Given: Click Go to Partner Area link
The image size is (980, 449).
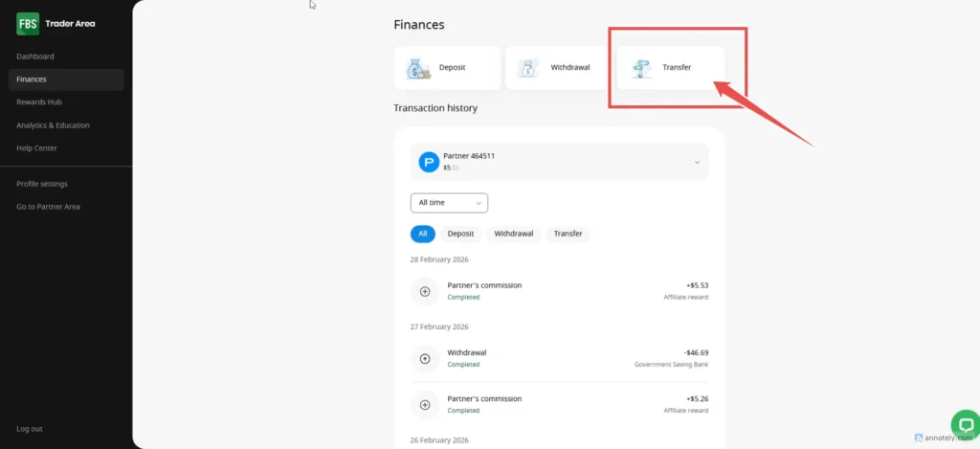Looking at the screenshot, I should pyautogui.click(x=48, y=207).
